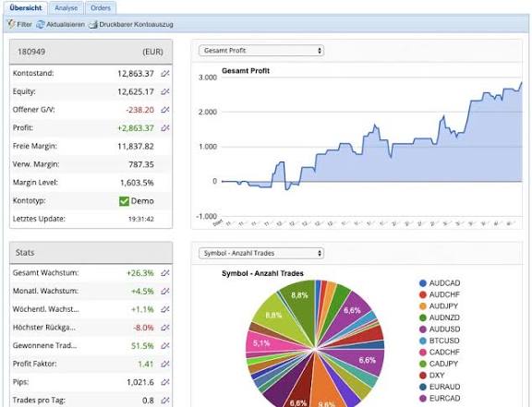Screen dimensions: 532x407
Task: Click the pin icon beside Pips value
Action: coord(165,382)
